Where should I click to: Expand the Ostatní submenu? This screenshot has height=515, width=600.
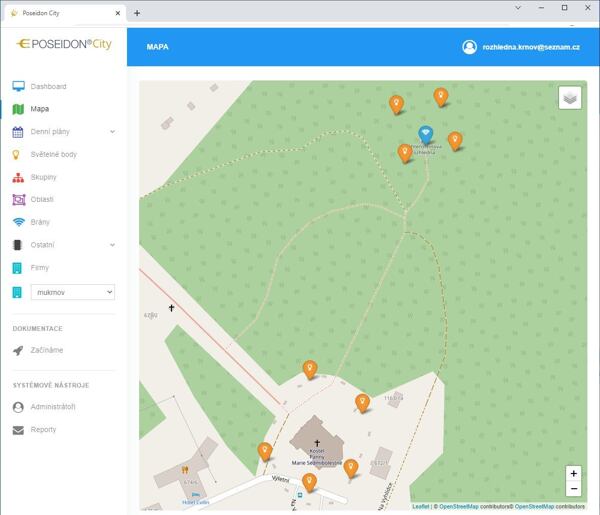(x=112, y=245)
